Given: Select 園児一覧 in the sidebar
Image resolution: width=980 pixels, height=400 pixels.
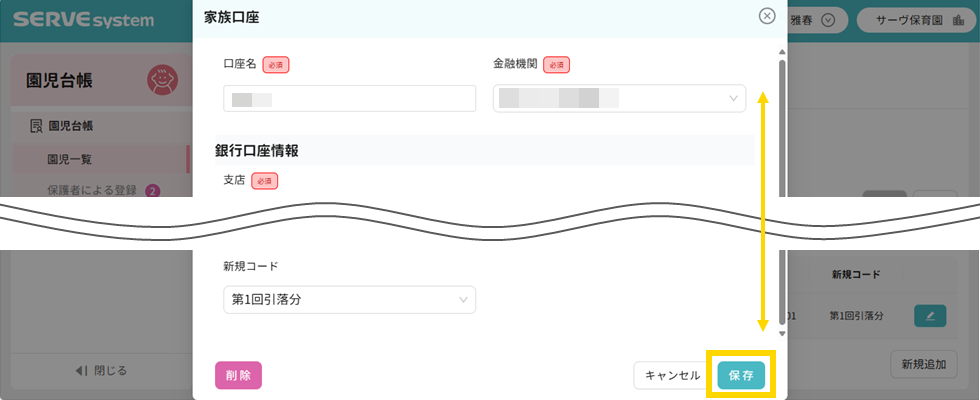Looking at the screenshot, I should 70,159.
